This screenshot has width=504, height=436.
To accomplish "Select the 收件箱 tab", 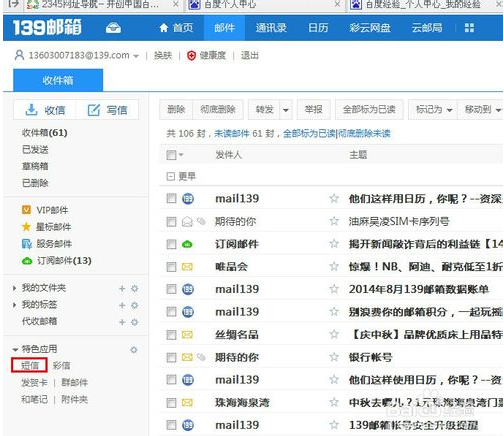I will [58, 80].
